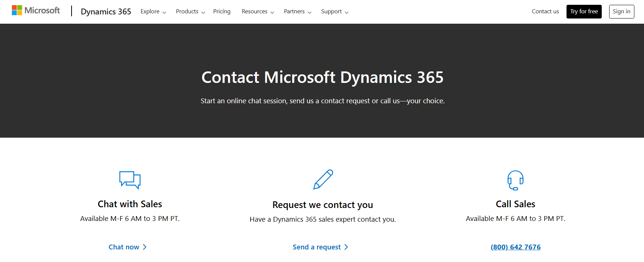The width and height of the screenshot is (644, 262).
Task: Expand the Partners dropdown
Action: (x=297, y=11)
